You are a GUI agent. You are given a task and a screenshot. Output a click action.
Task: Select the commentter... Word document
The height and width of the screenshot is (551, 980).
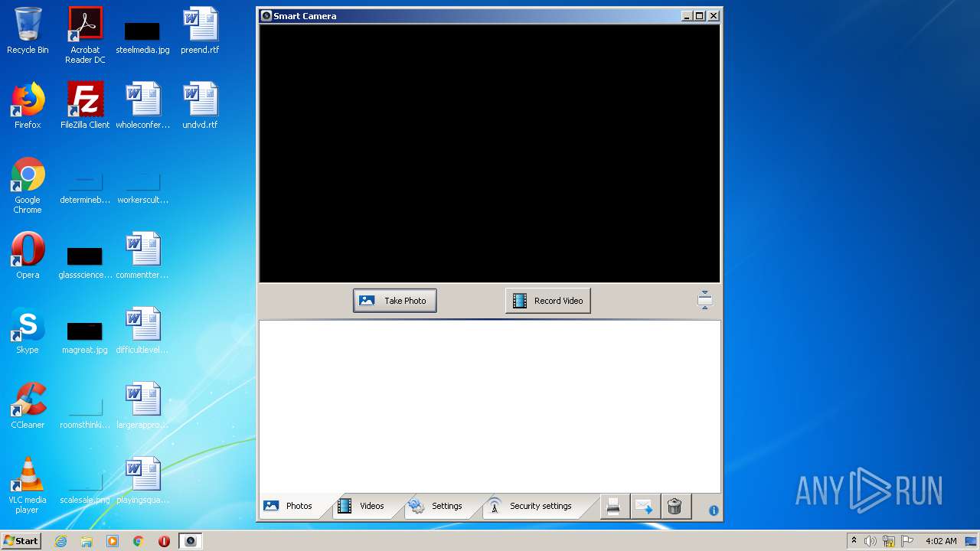tap(142, 256)
